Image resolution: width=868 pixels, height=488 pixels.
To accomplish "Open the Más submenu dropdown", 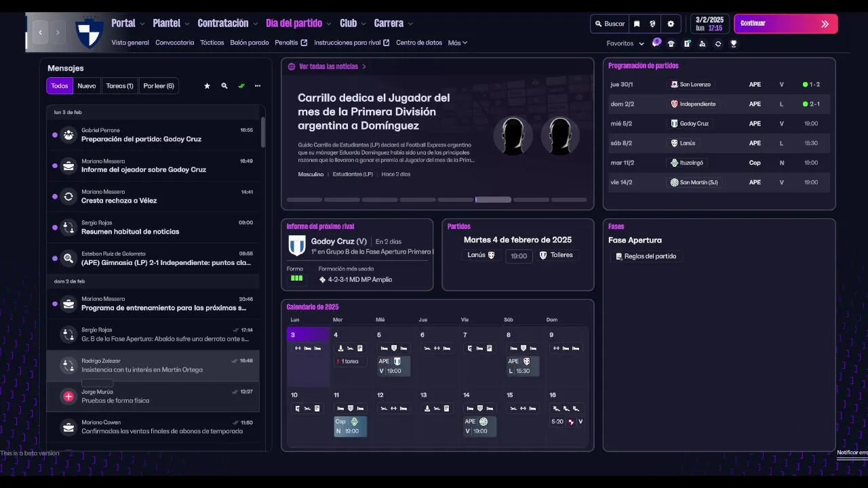I will pyautogui.click(x=458, y=43).
